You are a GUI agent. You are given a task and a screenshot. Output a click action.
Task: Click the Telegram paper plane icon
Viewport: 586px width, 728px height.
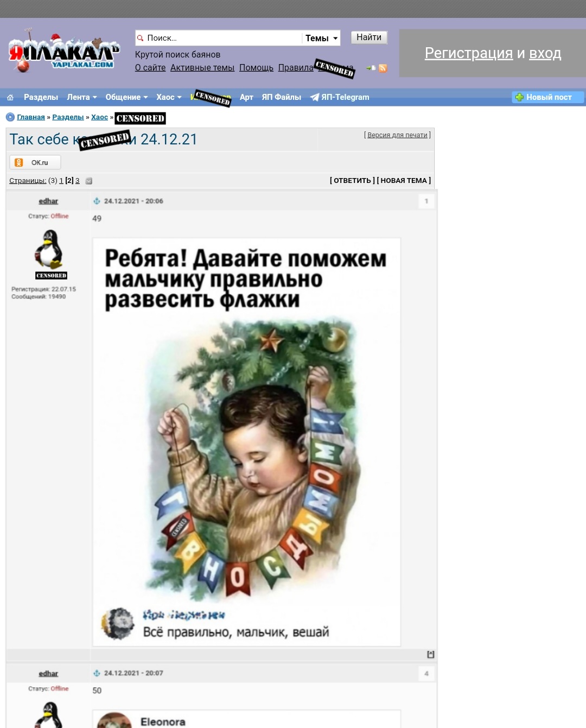point(314,97)
